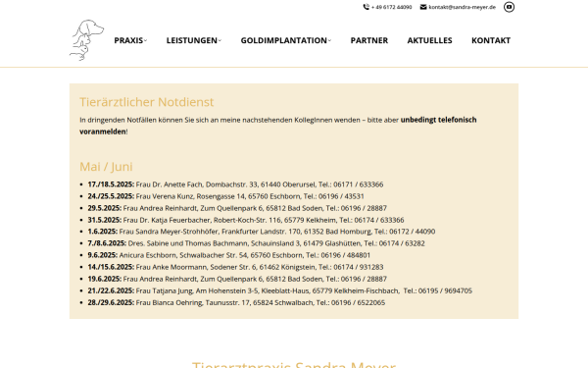Open the LEISTUNGEN menu item
The image size is (588, 368).
[x=192, y=40]
